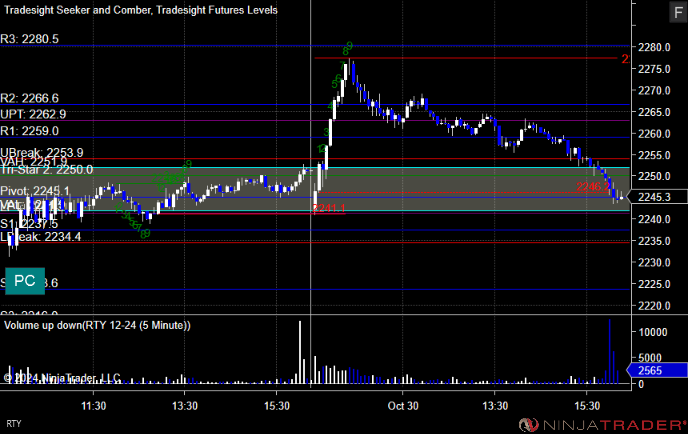Click the 10000 volume axis label

click(653, 332)
